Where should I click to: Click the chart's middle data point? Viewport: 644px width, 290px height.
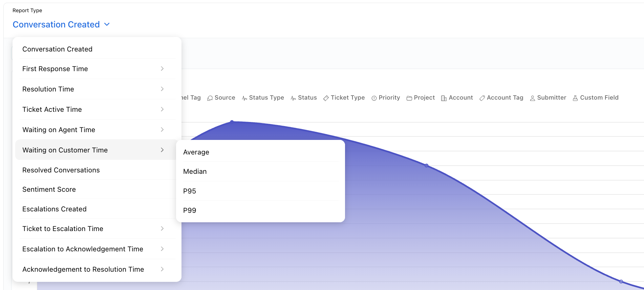[x=427, y=166]
